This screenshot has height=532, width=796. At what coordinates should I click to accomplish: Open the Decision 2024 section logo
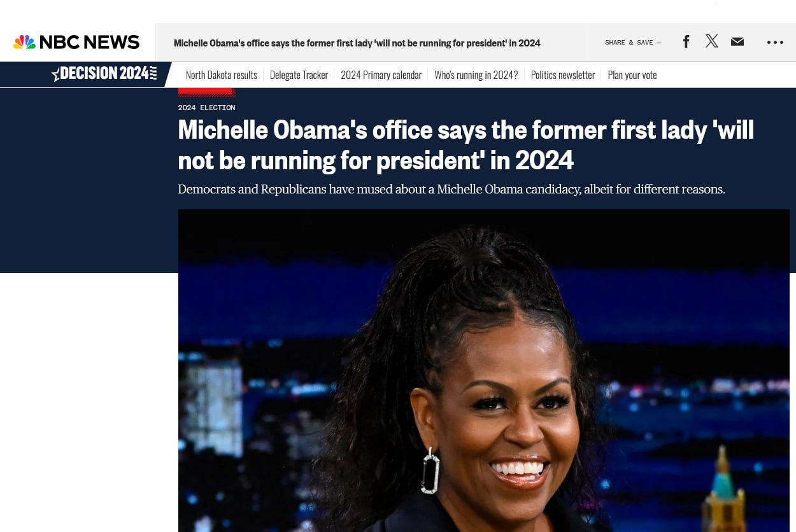click(104, 73)
